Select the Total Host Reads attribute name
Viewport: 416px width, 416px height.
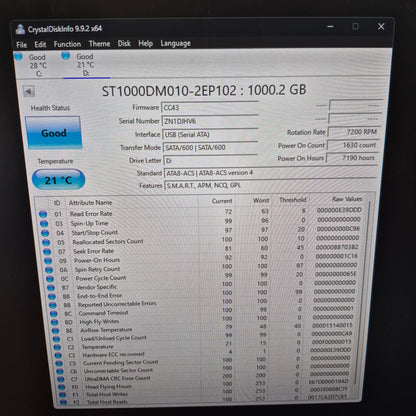pyautogui.click(x=107, y=402)
